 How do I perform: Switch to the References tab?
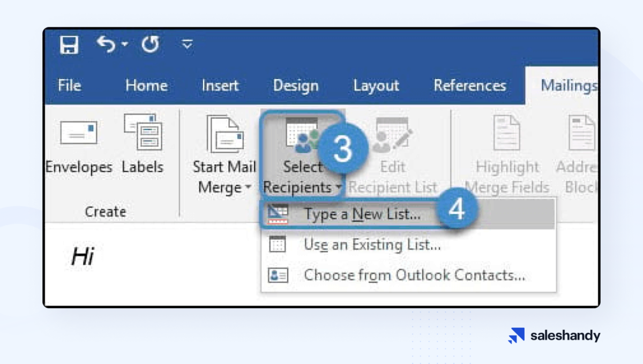coord(470,86)
